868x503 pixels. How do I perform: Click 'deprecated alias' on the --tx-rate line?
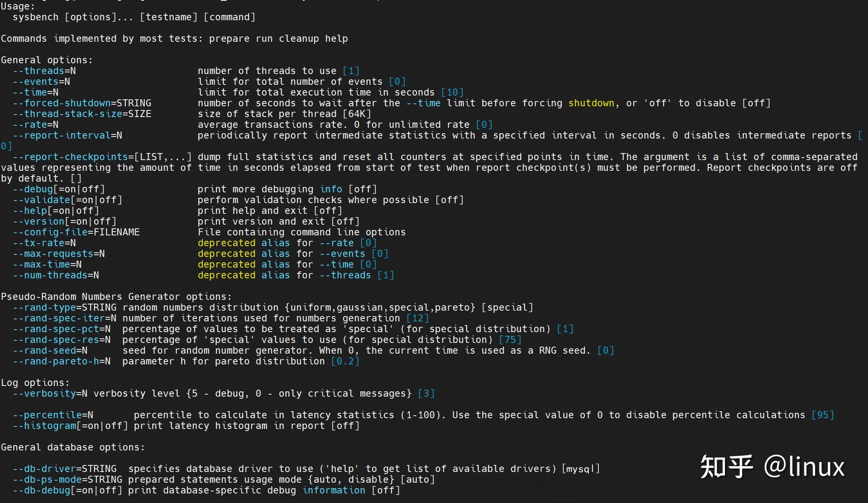(244, 243)
